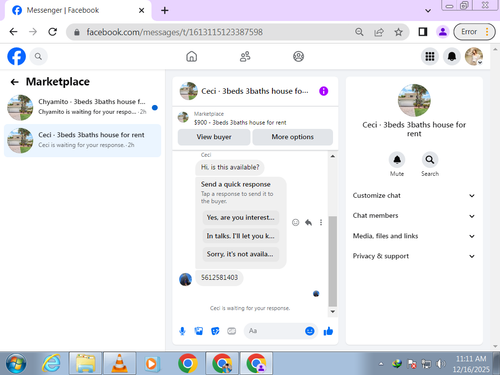Select the Messenger | Facebook tab
500x375 pixels.
(77, 10)
